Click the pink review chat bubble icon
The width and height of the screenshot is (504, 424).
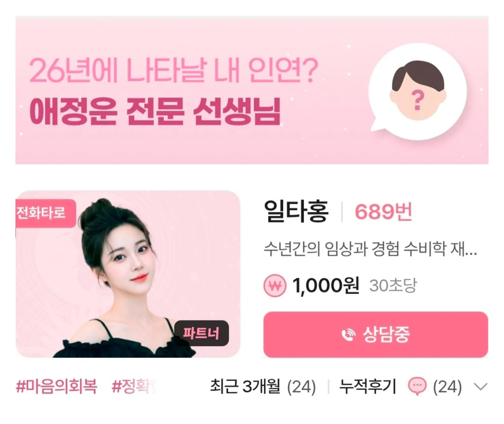click(417, 386)
